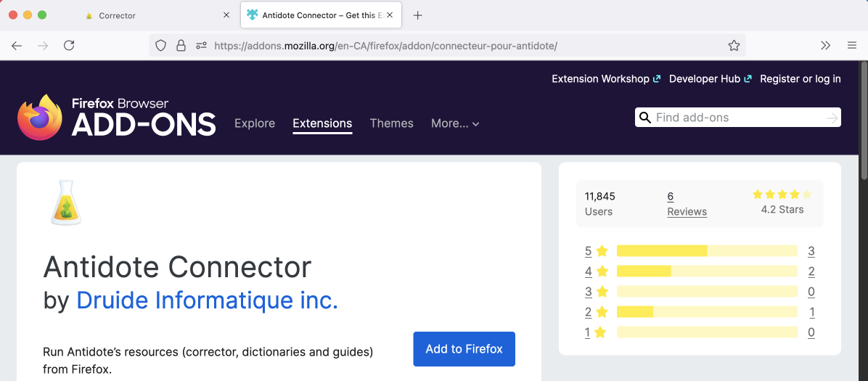This screenshot has height=381, width=868.
Task: Click the Add to Firefox button
Action: (x=464, y=349)
